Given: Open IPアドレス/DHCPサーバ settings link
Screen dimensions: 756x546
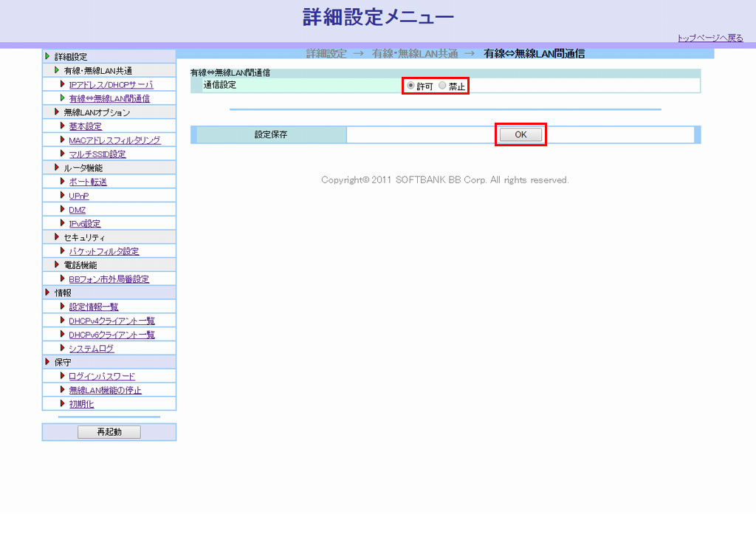Looking at the screenshot, I should coord(111,85).
